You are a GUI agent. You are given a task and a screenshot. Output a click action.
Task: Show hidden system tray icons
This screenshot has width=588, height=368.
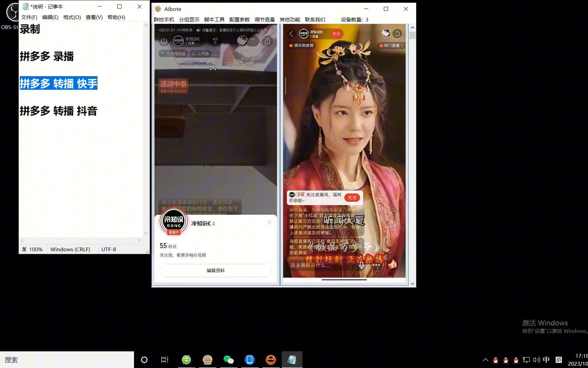click(x=485, y=359)
